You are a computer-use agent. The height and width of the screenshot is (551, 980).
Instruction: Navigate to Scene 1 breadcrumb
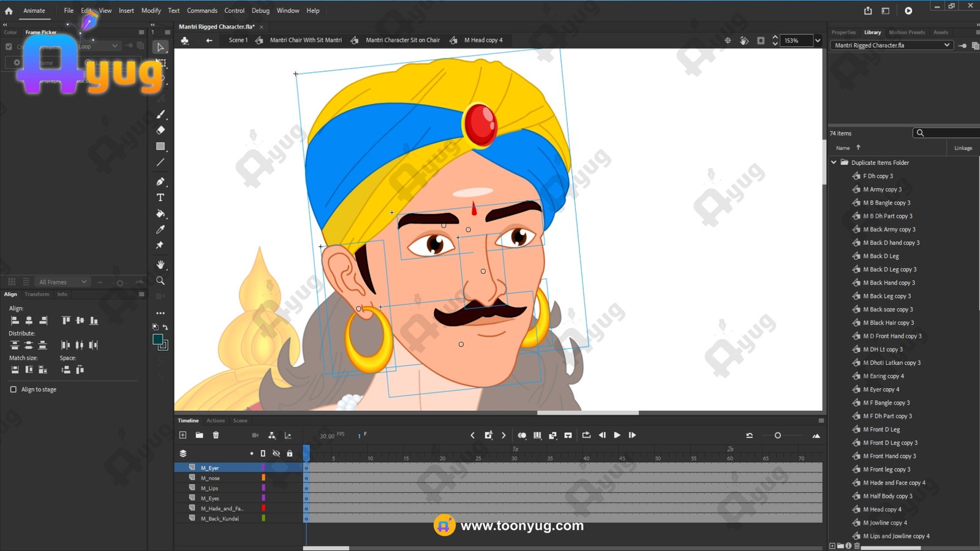point(238,40)
